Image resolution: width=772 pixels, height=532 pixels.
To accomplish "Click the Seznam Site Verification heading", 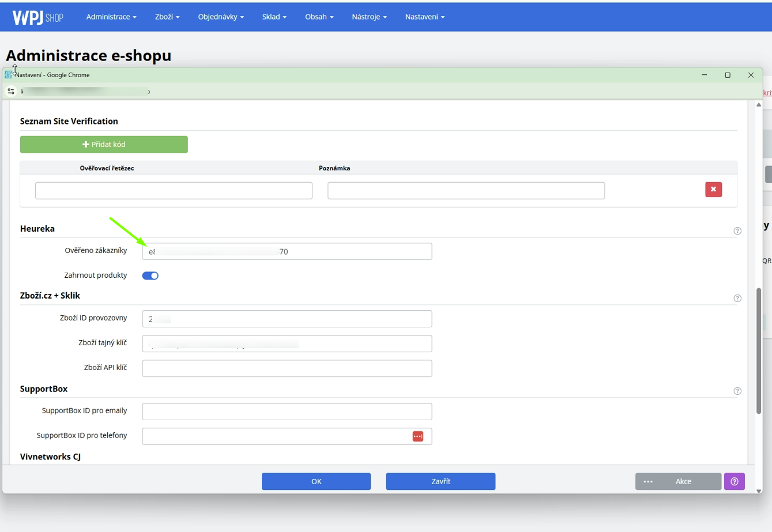I will pos(69,121).
